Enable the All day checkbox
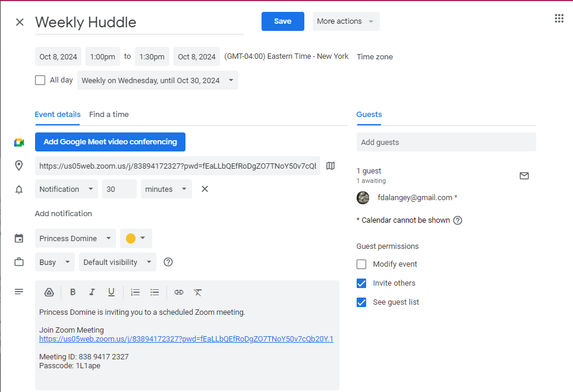The width and height of the screenshot is (573, 392). click(40, 80)
